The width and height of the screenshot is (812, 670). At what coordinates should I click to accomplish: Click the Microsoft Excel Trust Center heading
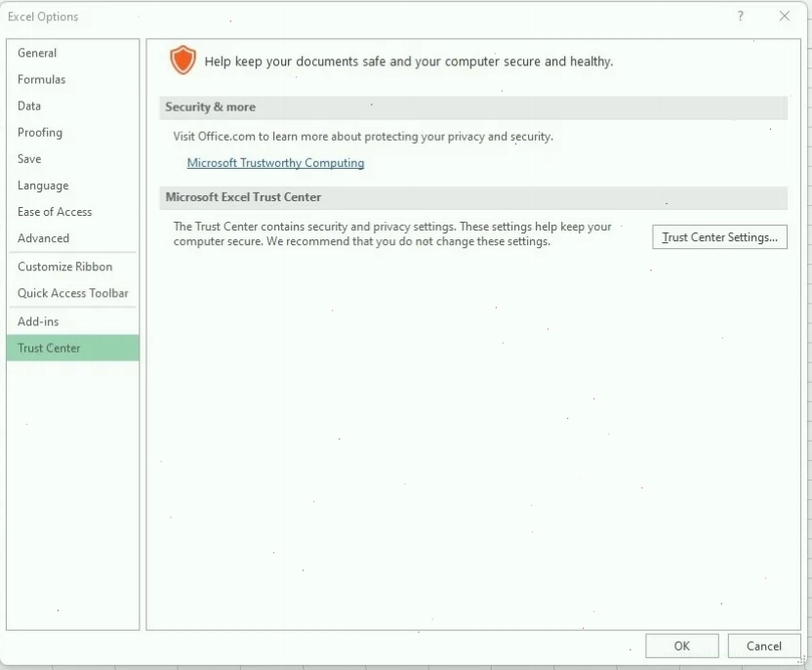(x=243, y=197)
